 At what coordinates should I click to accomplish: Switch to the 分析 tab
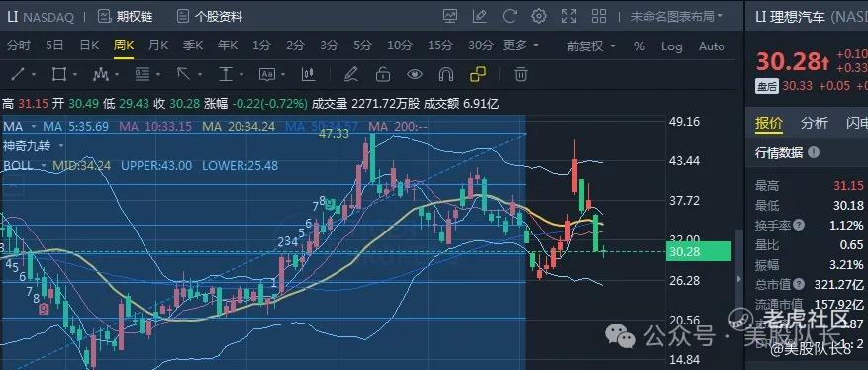click(x=815, y=123)
